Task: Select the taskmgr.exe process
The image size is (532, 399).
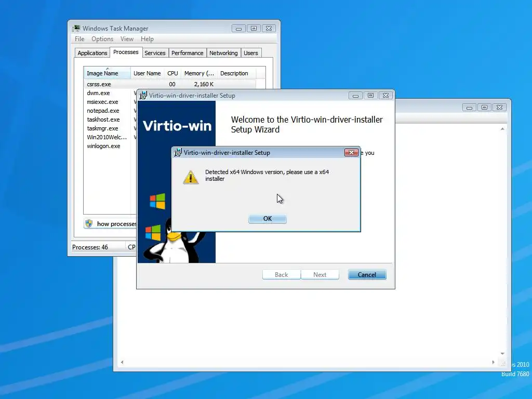Action: pos(102,128)
